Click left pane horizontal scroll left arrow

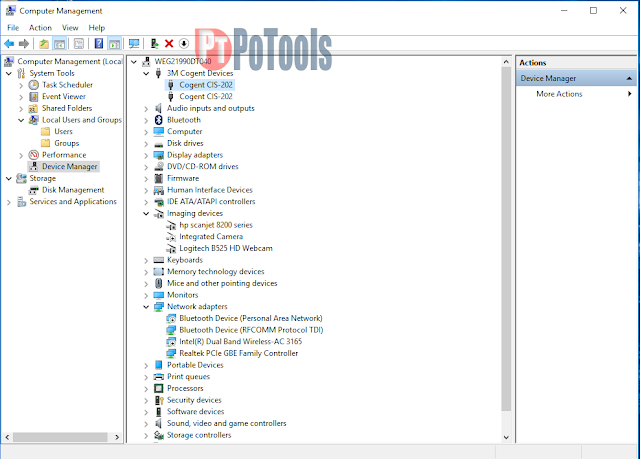[7, 437]
